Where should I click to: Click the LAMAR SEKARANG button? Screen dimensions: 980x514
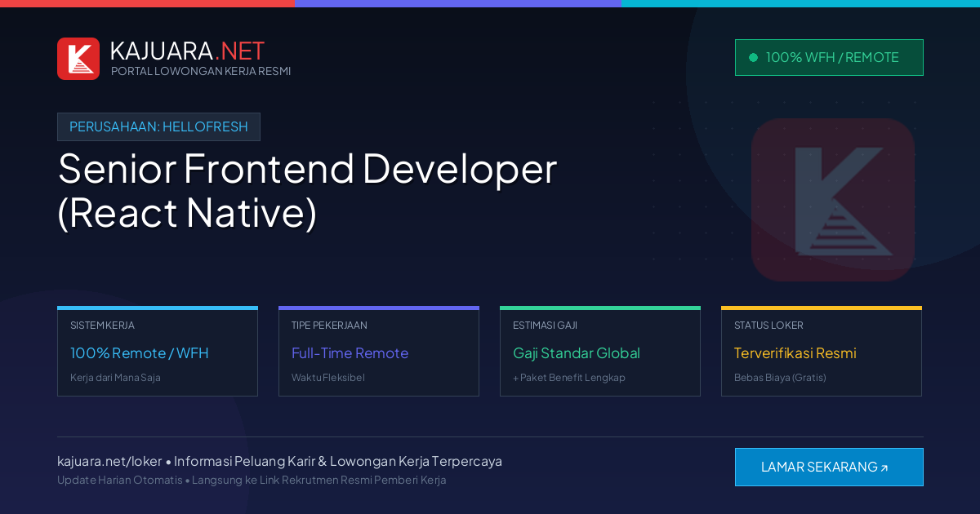click(x=829, y=467)
